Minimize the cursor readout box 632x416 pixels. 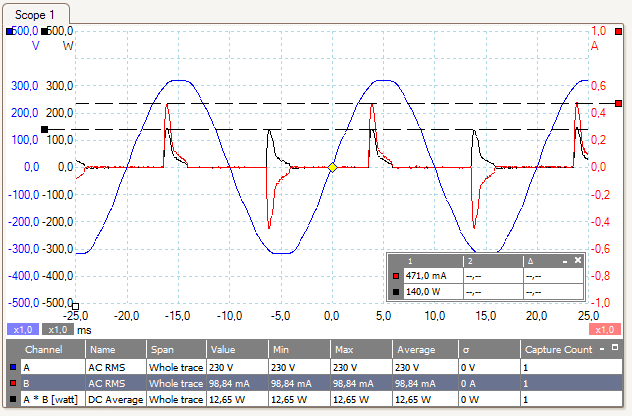(x=565, y=260)
